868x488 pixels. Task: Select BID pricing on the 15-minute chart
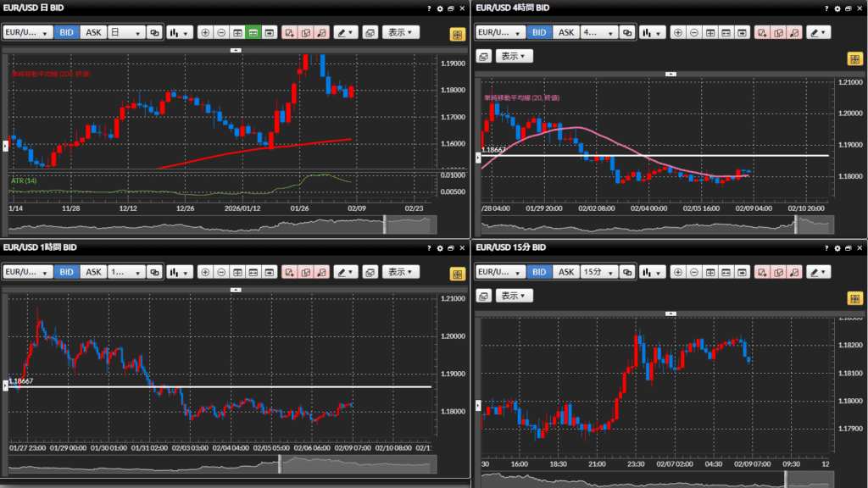click(538, 273)
